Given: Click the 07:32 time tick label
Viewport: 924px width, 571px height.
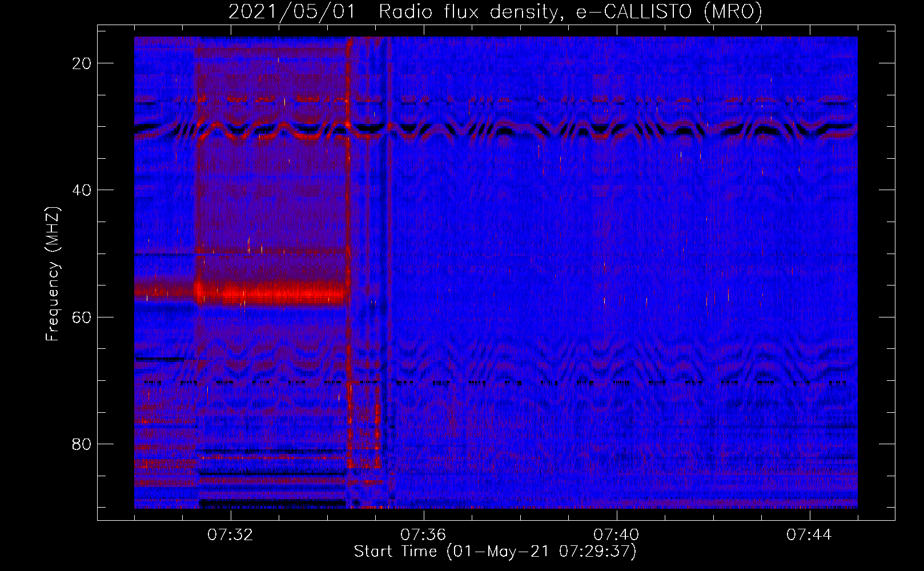Looking at the screenshot, I should click(x=230, y=535).
